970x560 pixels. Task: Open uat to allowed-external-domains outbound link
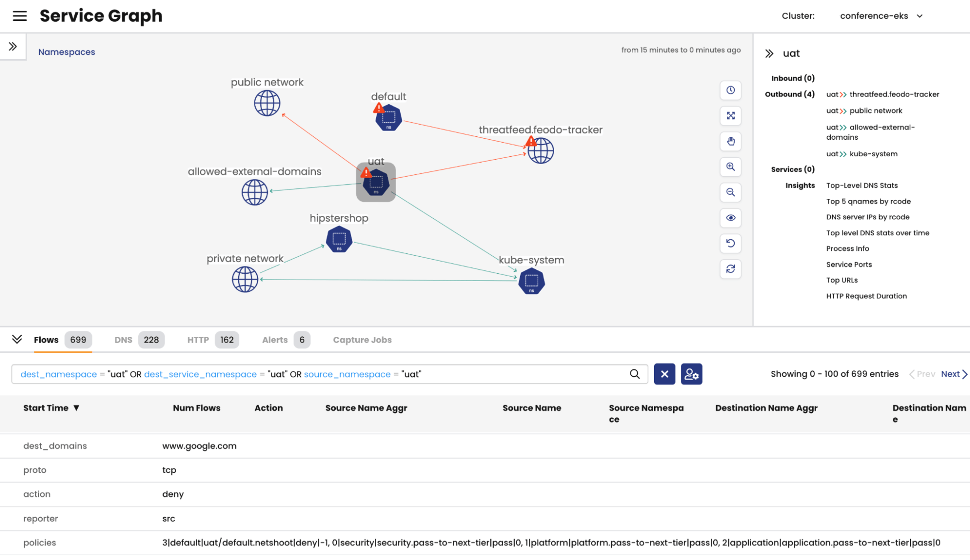(x=871, y=132)
